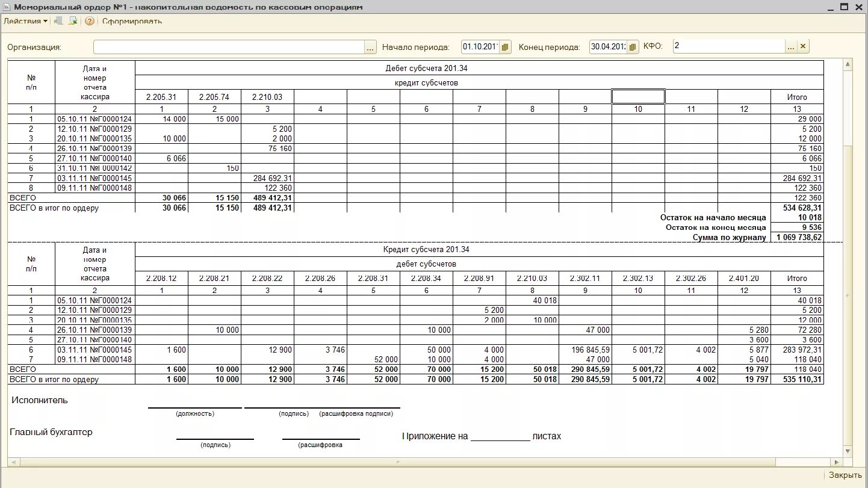Viewport: 868px width, 488px height.
Task: Click value 12 900 in row 03.11.11 №Г0000145
Action: (280, 350)
